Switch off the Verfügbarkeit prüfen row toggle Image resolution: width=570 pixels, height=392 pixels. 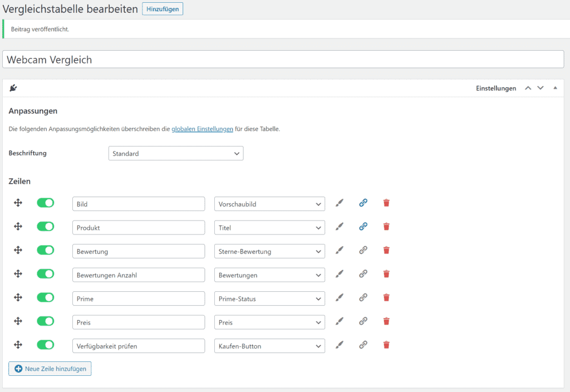tap(46, 345)
